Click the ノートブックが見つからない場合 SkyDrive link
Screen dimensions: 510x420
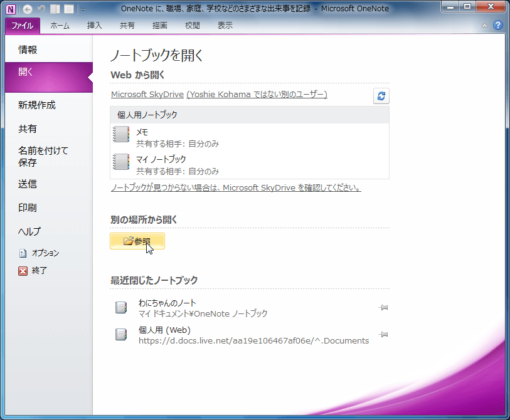[x=236, y=188]
